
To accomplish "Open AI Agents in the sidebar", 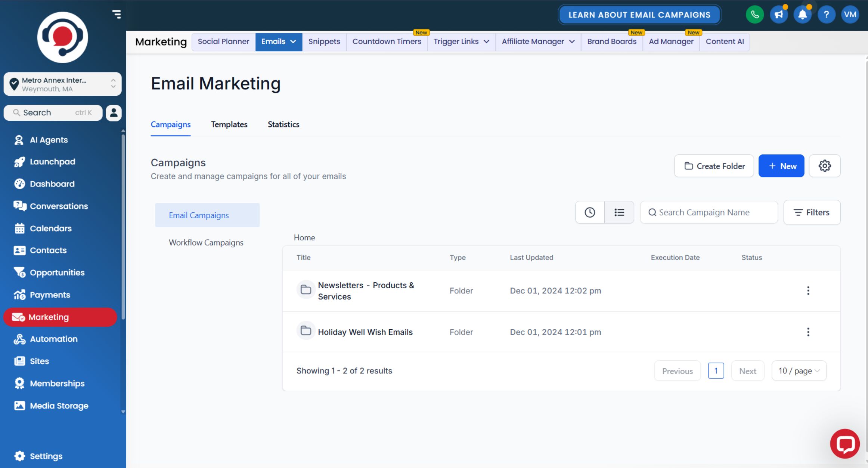I will click(x=49, y=140).
